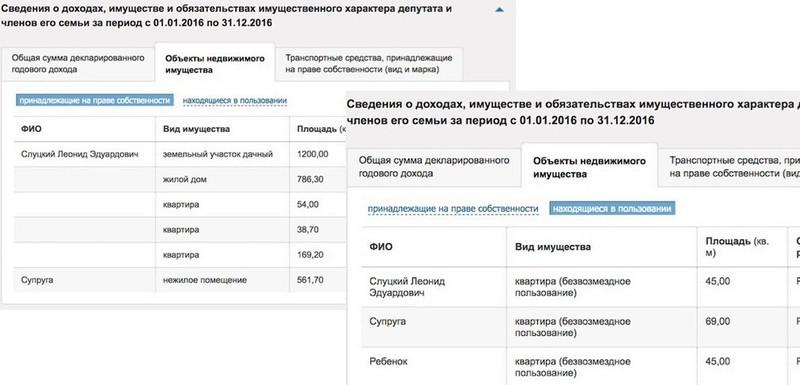Open 'Общая сумма декларированного годового дохода' tab in back window
800x385 pixels.
(78, 64)
